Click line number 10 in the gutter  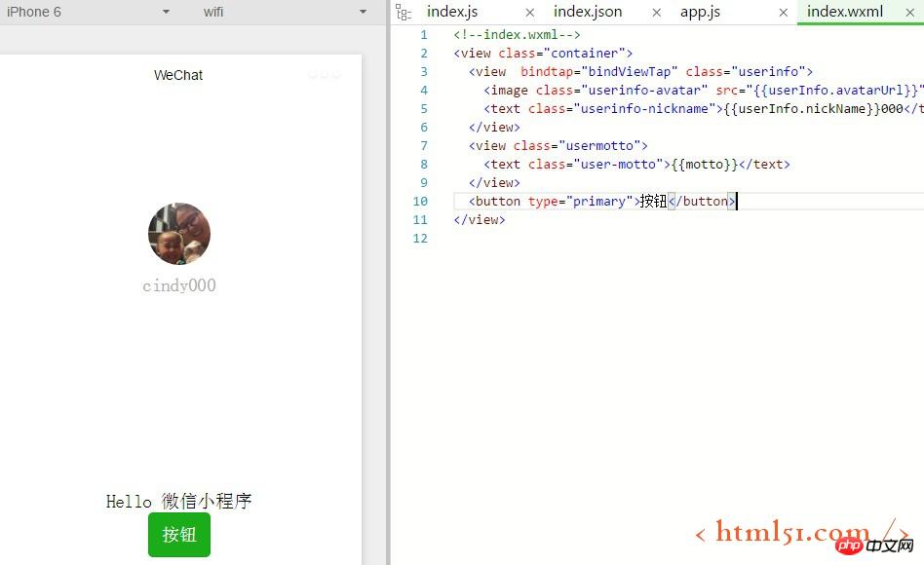(x=420, y=201)
